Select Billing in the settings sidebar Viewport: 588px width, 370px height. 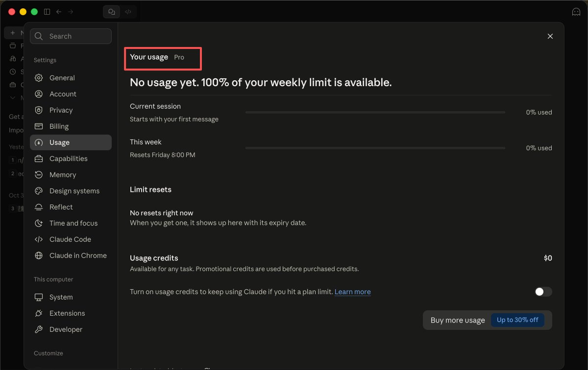71,126
